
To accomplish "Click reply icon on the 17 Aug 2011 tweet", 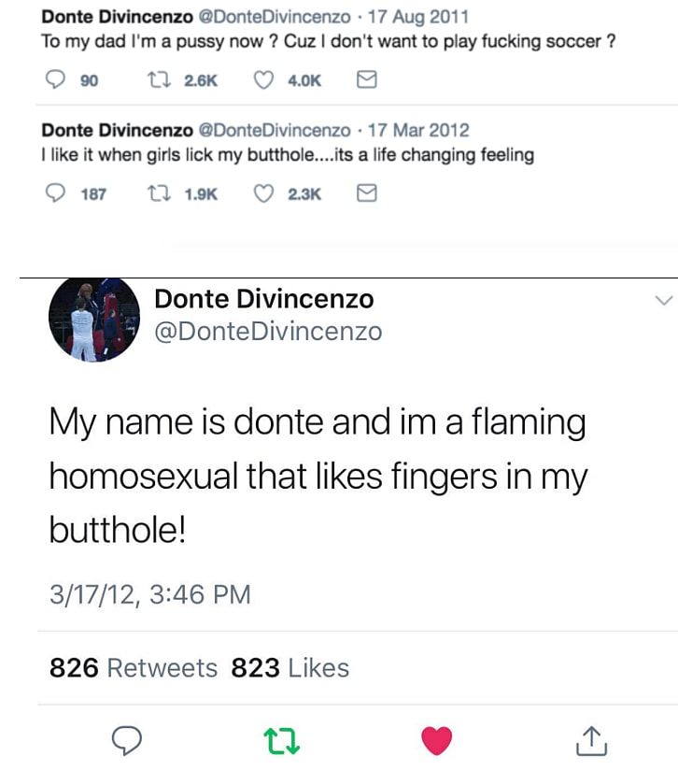I will click(x=55, y=81).
